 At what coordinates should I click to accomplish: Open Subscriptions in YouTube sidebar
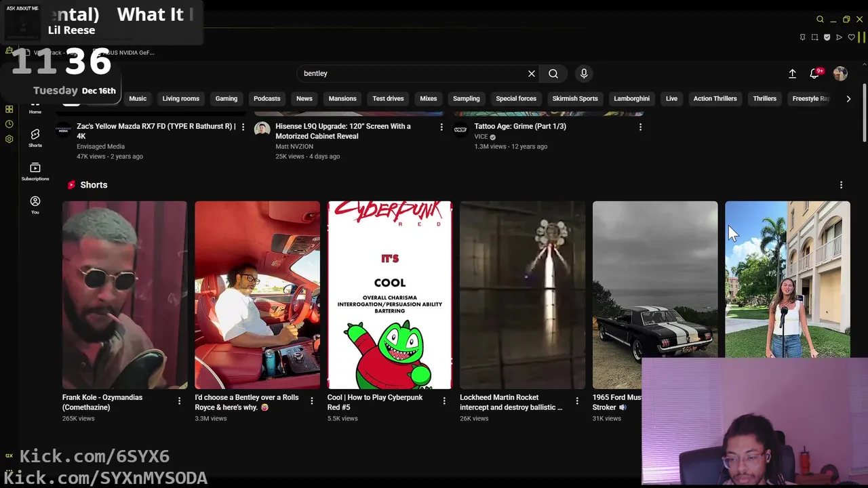35,171
